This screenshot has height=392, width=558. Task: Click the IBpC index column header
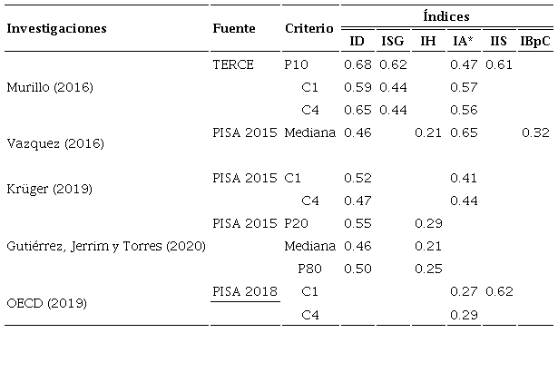tap(534, 41)
